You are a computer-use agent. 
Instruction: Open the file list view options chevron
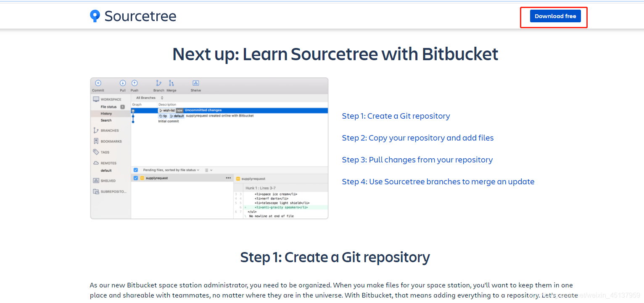tap(211, 170)
